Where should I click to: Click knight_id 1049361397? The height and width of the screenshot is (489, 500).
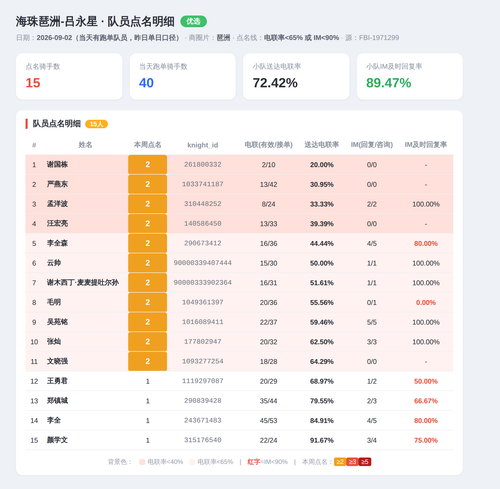[203, 302]
